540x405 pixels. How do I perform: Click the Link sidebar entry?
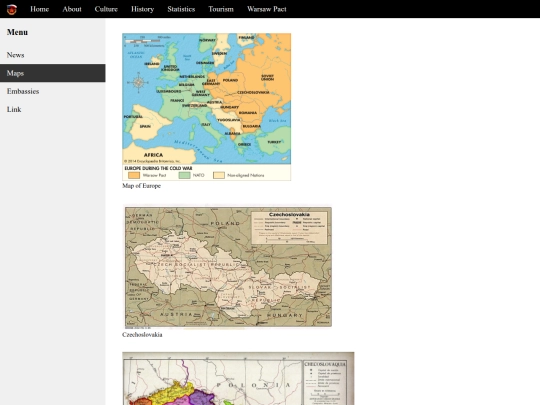click(53, 110)
